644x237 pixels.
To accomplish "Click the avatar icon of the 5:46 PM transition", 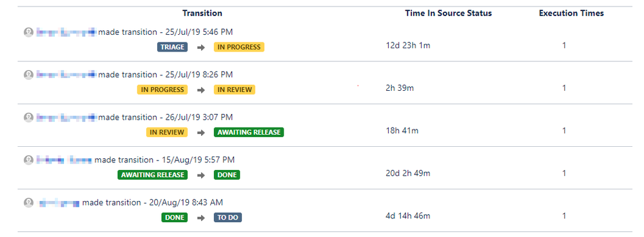I will pos(28,32).
